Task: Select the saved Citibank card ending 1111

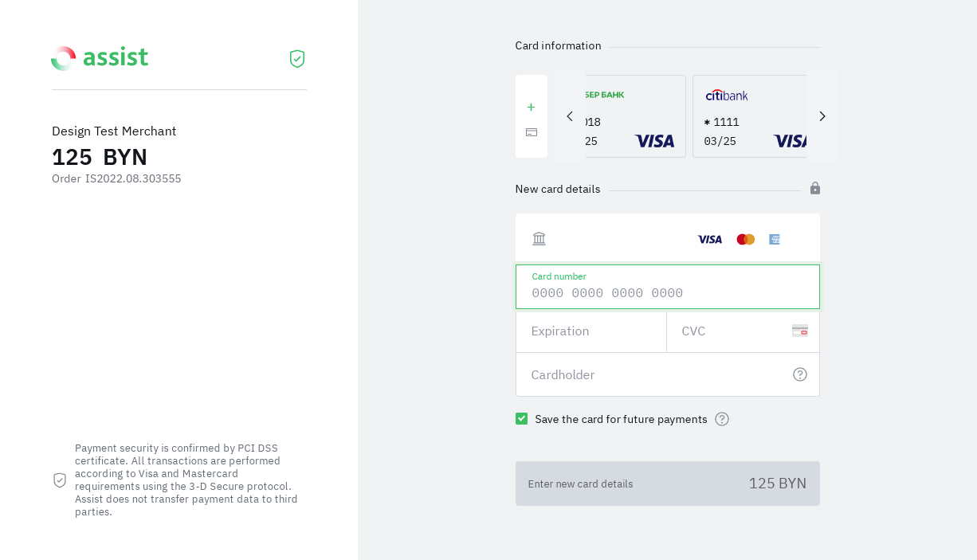Action: pyautogui.click(x=749, y=116)
